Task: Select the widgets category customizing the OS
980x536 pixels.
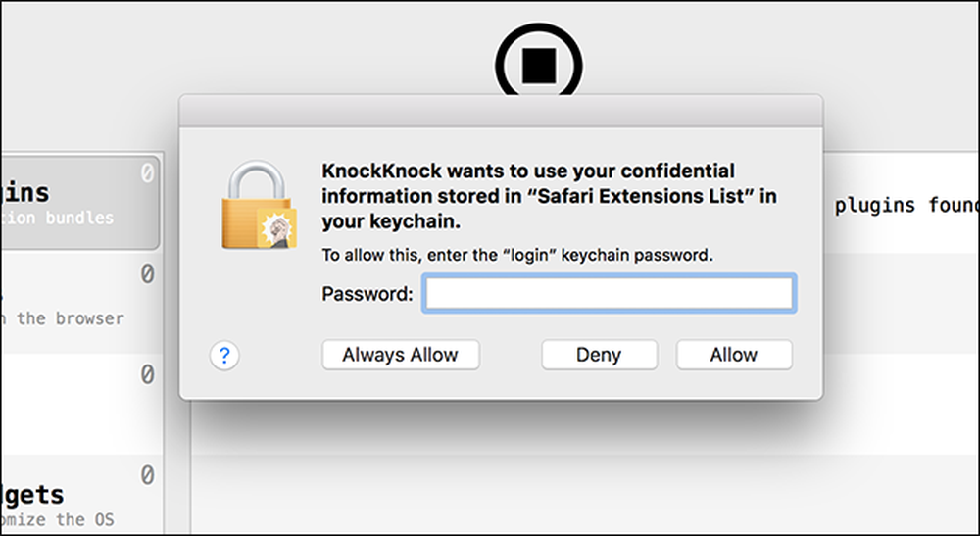Action: click(81, 495)
